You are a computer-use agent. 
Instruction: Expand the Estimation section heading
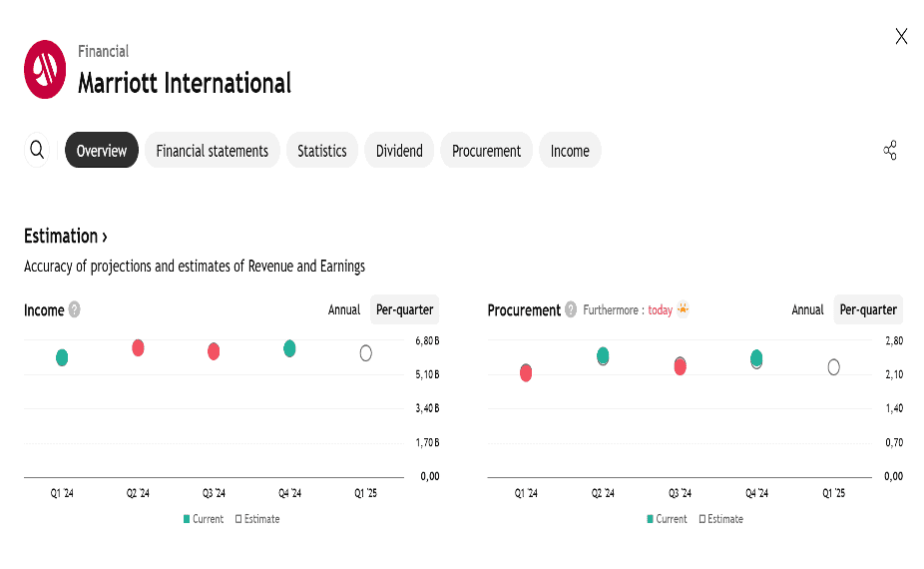(x=65, y=237)
